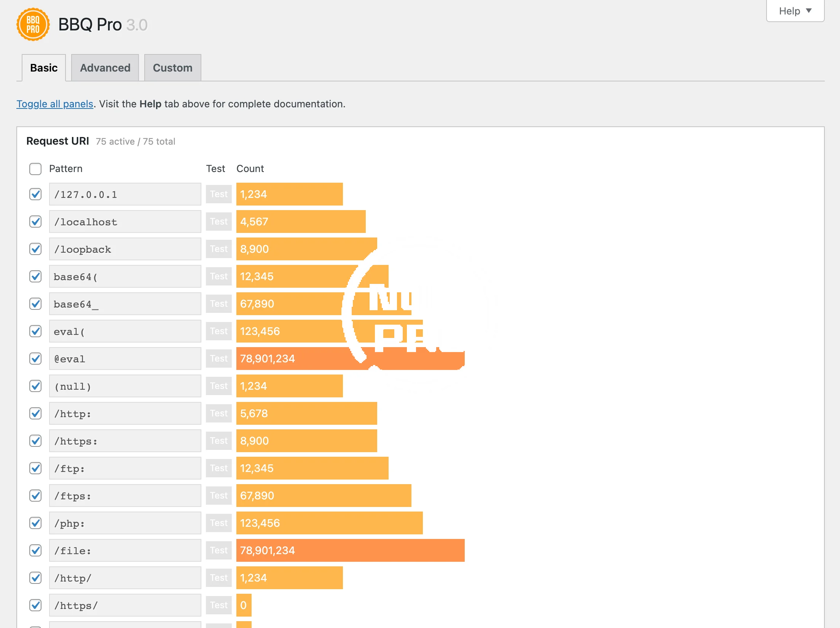Focus the (null) pattern text field

coord(125,386)
